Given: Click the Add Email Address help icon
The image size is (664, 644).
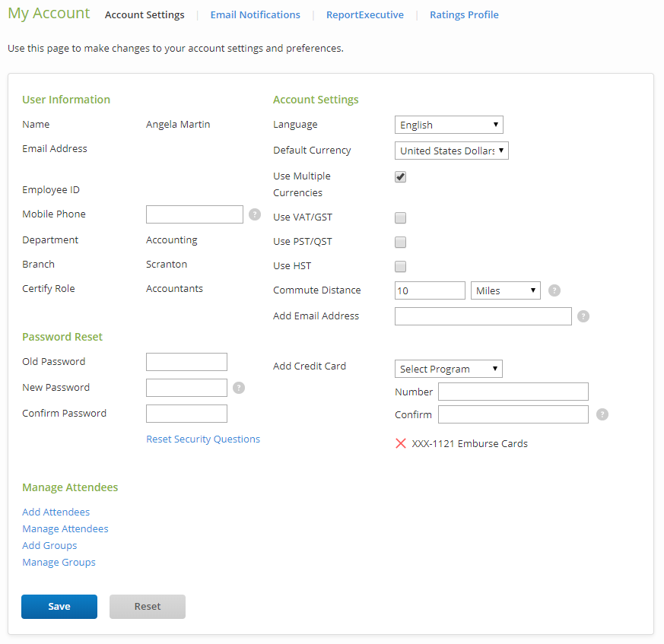Looking at the screenshot, I should (583, 316).
